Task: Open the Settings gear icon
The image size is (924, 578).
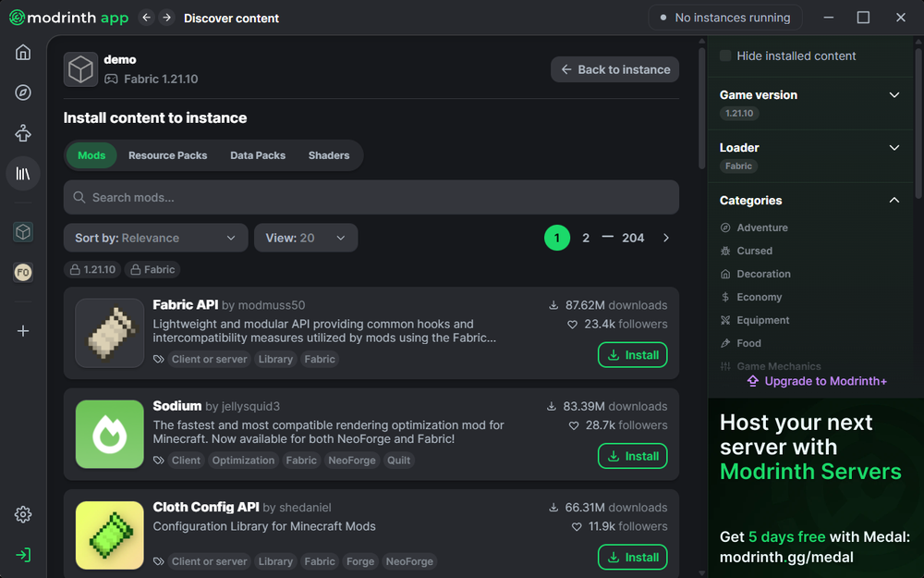Action: tap(23, 515)
